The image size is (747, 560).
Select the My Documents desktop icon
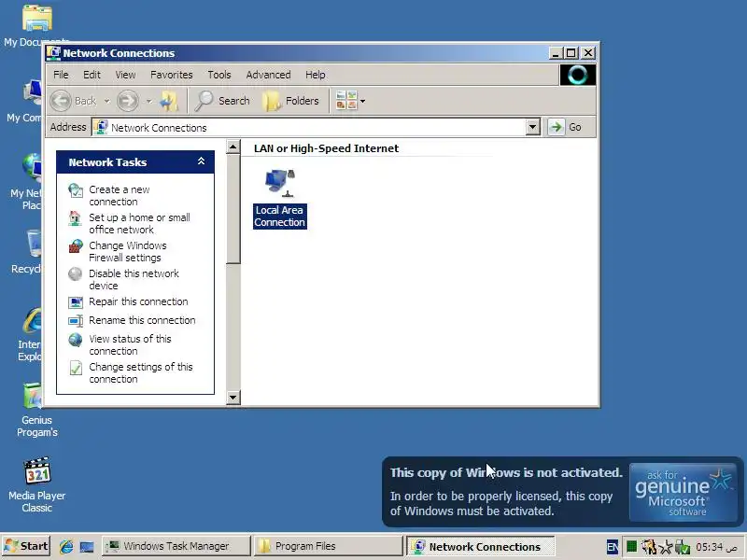point(36,25)
